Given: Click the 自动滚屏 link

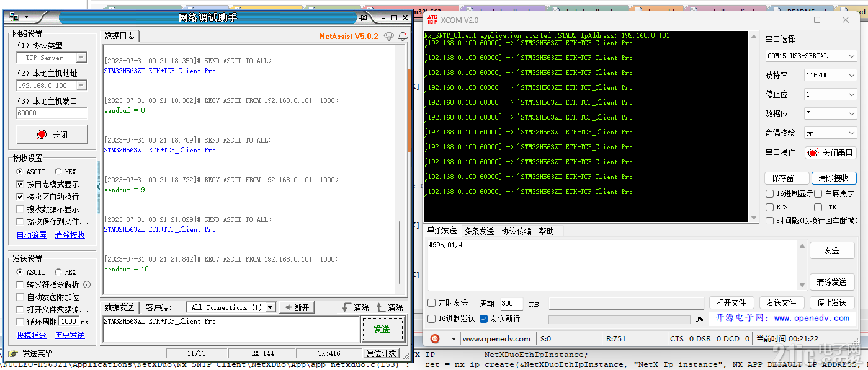Looking at the screenshot, I should click(32, 235).
